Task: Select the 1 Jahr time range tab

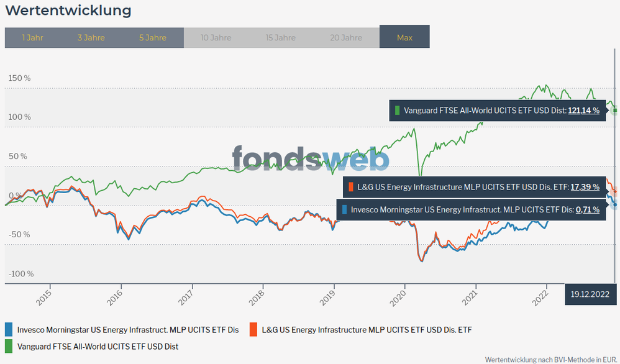Action: tap(32, 38)
